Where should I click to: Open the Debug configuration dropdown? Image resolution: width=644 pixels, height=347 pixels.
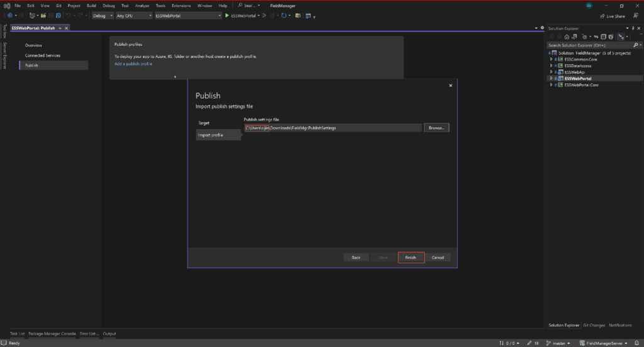[103, 16]
